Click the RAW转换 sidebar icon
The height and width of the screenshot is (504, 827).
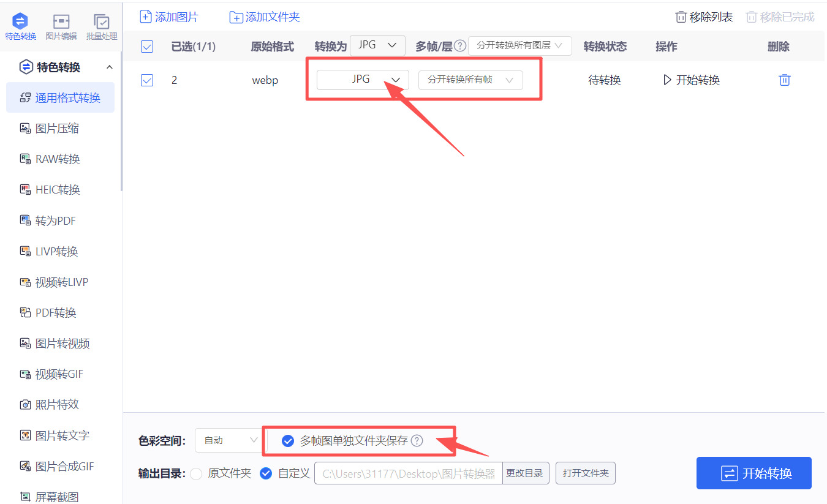point(25,159)
